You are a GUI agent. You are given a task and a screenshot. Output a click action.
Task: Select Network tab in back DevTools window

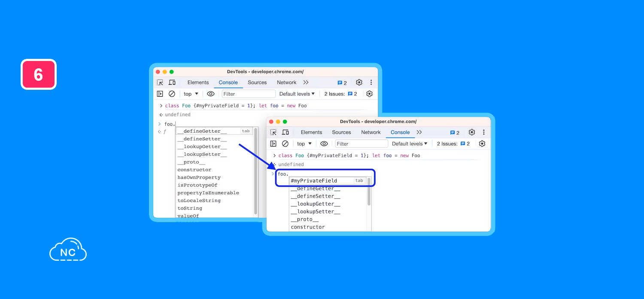pos(286,82)
